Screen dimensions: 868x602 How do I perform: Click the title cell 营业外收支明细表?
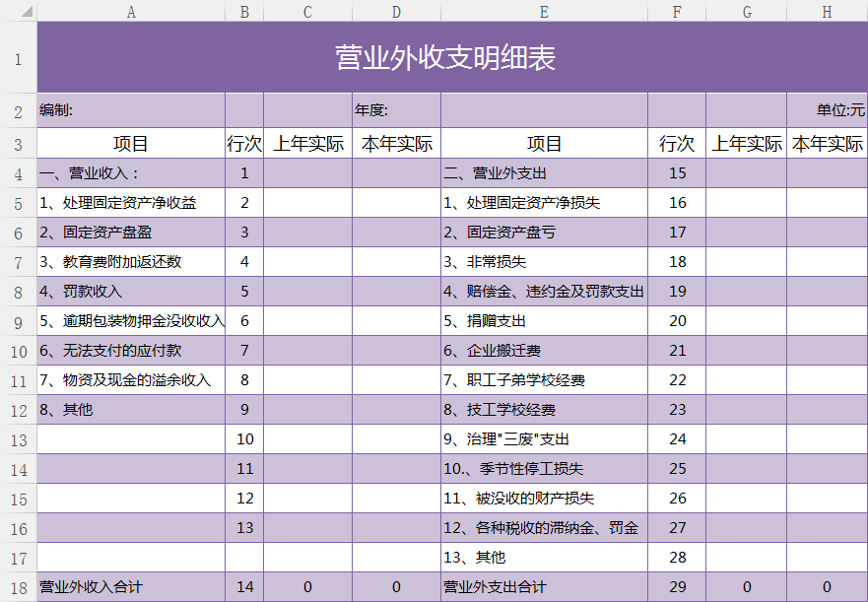click(x=451, y=58)
